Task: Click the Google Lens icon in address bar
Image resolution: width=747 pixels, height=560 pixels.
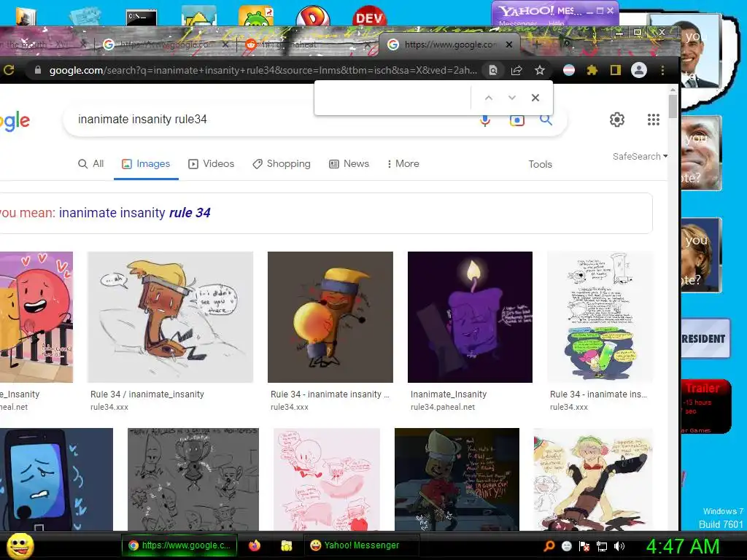Action: tap(493, 71)
